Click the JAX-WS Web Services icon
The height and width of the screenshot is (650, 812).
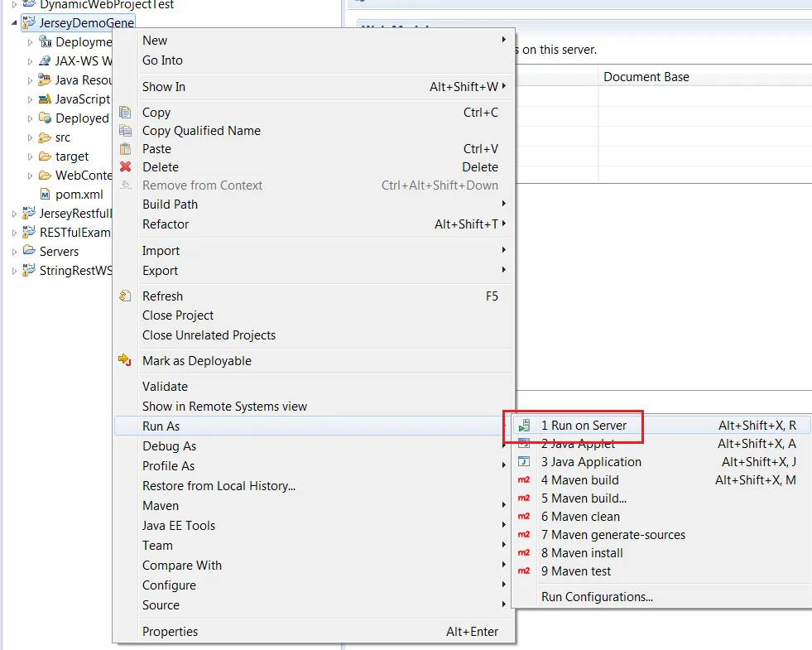tap(45, 61)
